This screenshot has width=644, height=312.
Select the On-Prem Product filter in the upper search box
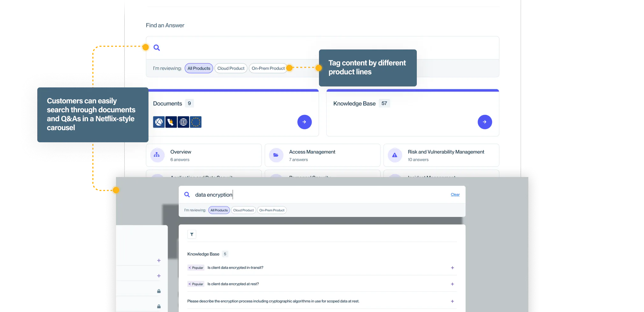point(268,68)
